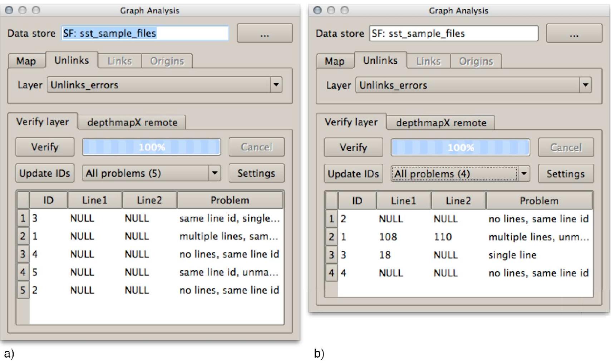Click Update IDs in right window

point(353,174)
